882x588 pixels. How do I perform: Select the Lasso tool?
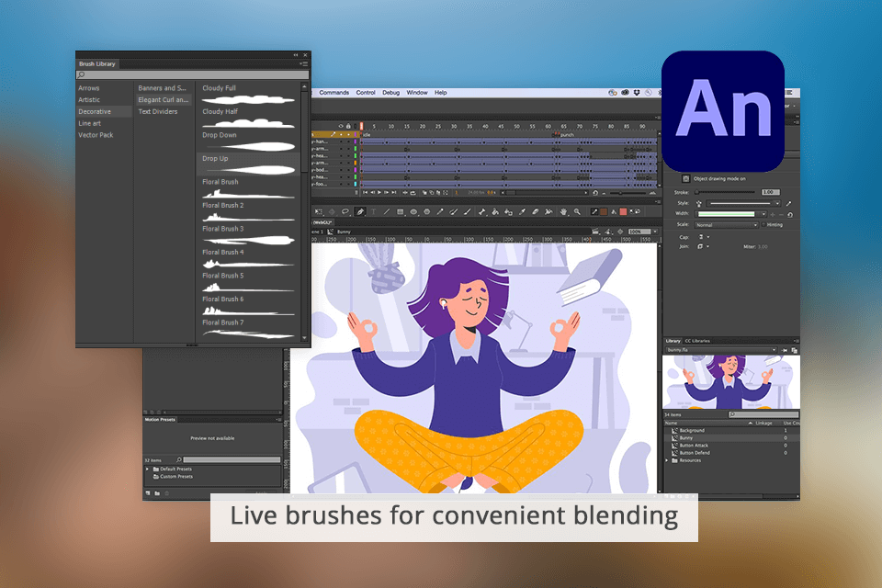(x=345, y=211)
